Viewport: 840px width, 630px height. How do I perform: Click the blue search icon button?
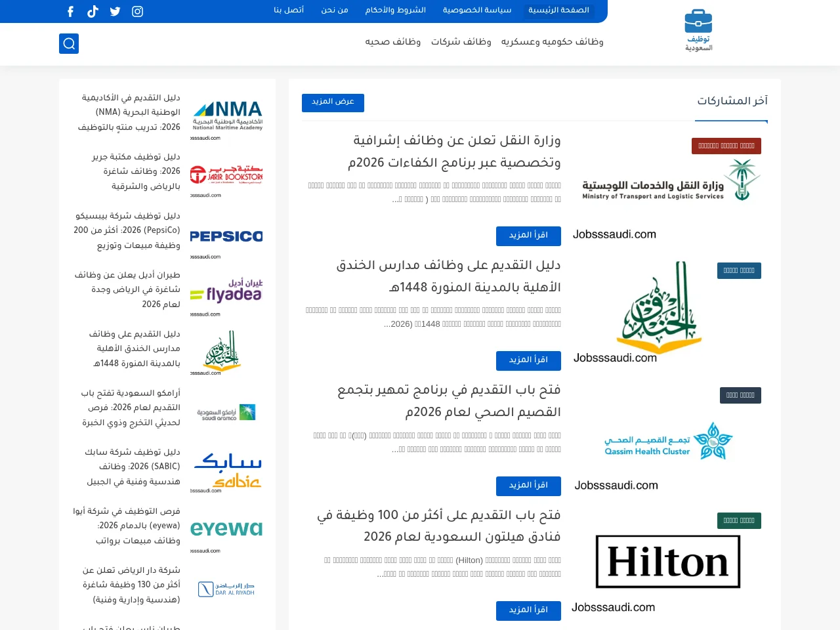69,43
